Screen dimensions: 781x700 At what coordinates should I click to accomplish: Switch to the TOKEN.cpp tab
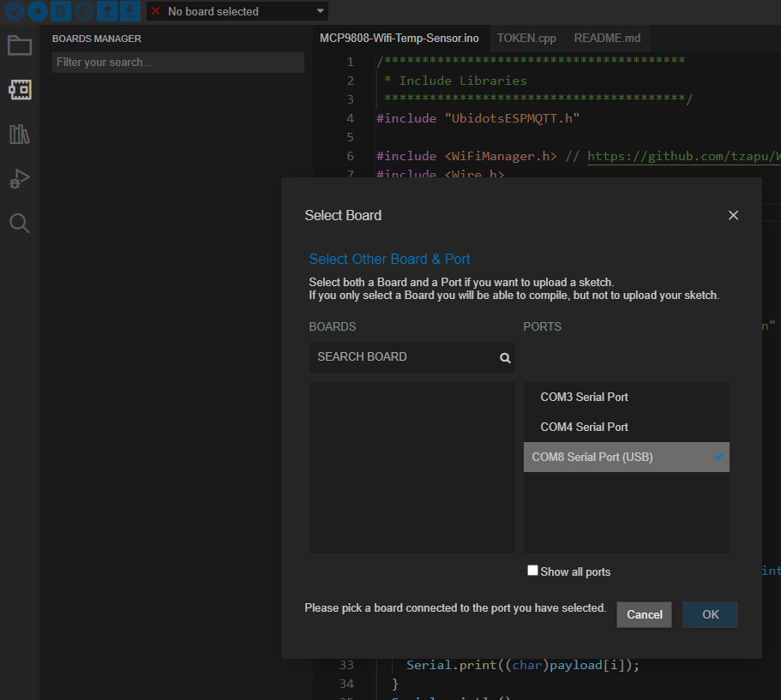coord(526,39)
